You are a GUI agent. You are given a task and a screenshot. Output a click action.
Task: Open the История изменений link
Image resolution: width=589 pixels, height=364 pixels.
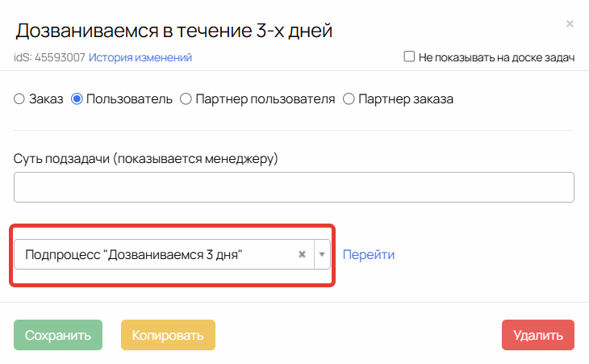tap(140, 57)
